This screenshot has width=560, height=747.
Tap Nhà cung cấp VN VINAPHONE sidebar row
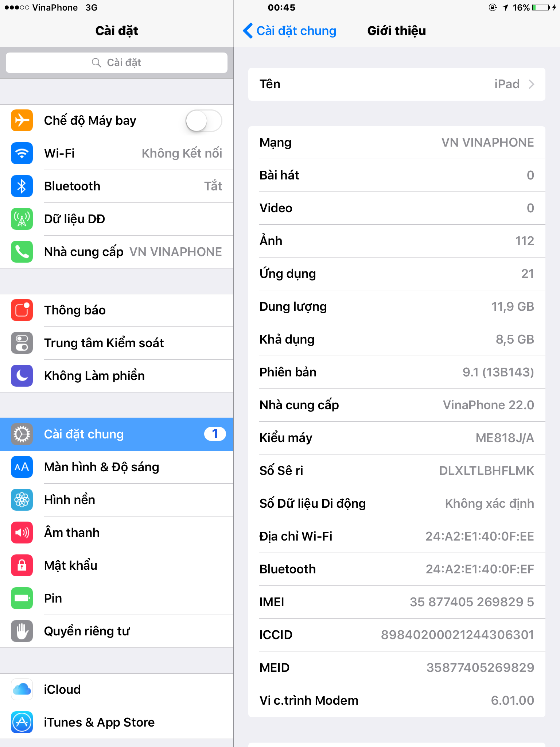click(117, 252)
